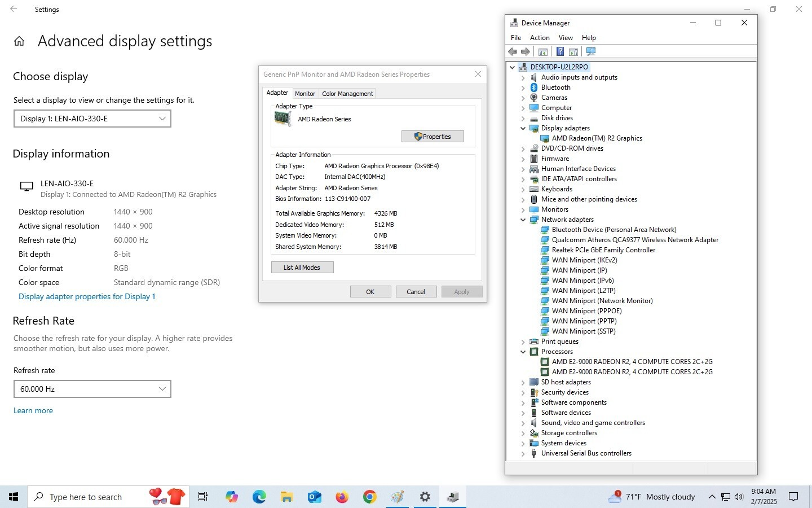Select the AMD Radeon(TM) R2 Graphics device

click(x=597, y=138)
